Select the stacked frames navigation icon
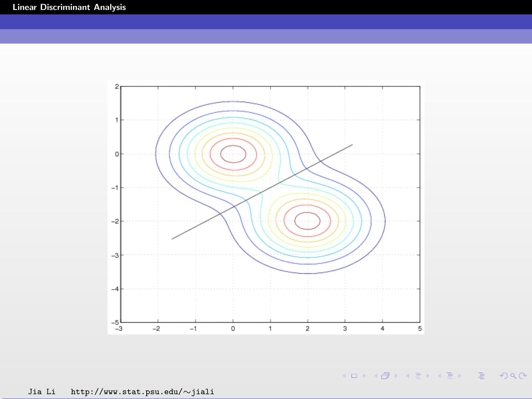The height and width of the screenshot is (399, 532). click(385, 375)
